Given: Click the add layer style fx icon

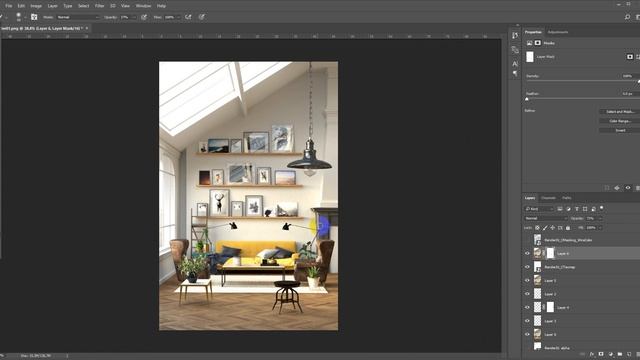Looking at the screenshot, I should coord(592,354).
